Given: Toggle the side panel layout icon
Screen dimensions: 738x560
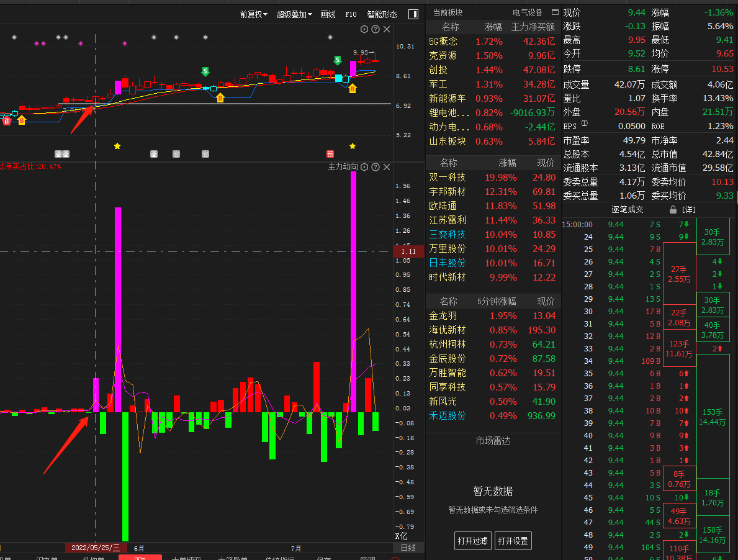Looking at the screenshot, I should coord(413,14).
